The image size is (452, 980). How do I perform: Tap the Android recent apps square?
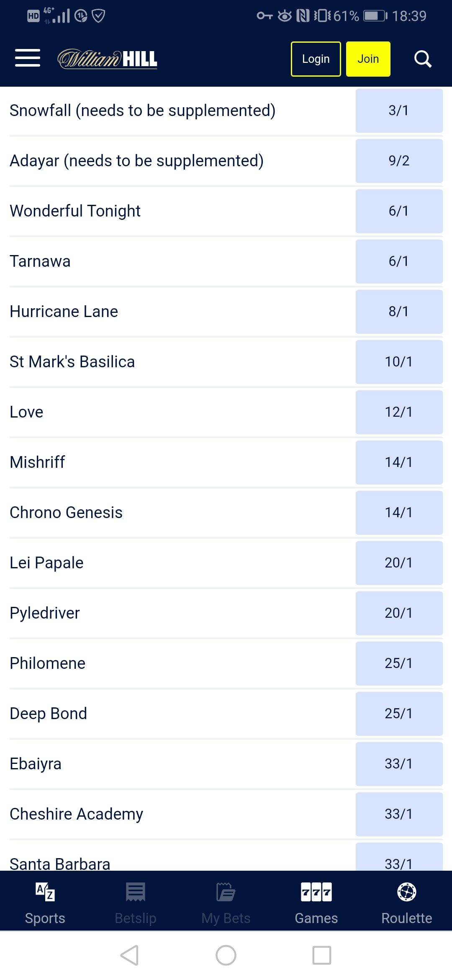(322, 955)
